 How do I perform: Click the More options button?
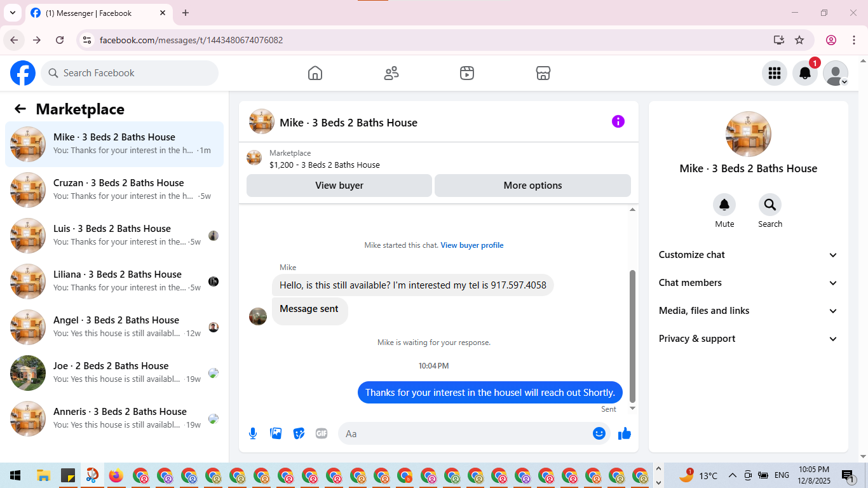click(x=532, y=186)
